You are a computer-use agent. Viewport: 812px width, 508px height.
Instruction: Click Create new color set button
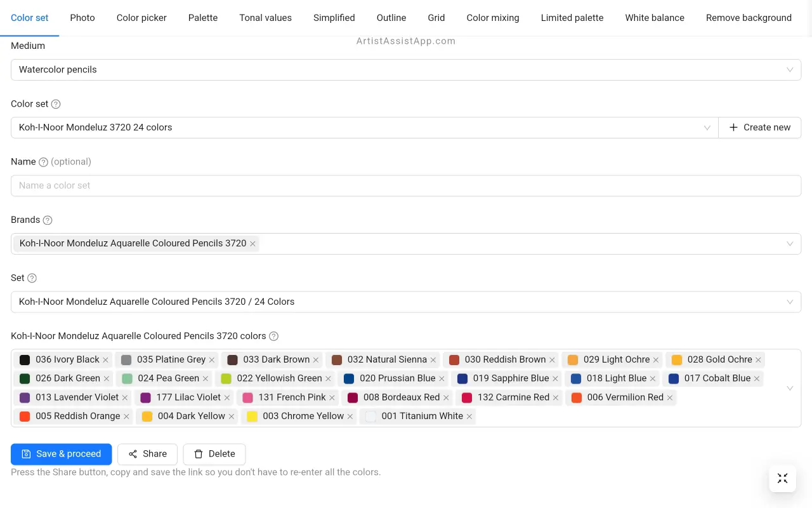pyautogui.click(x=760, y=128)
